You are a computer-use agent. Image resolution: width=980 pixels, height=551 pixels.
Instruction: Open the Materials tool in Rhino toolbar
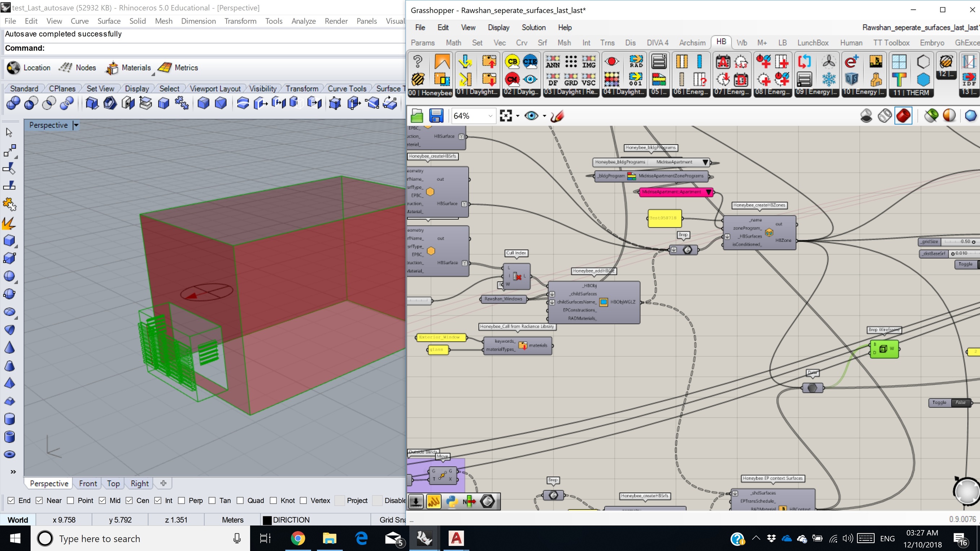[112, 68]
